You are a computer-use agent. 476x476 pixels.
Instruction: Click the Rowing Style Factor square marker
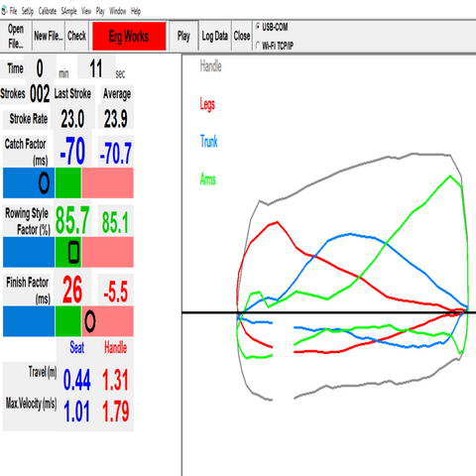[x=73, y=252]
